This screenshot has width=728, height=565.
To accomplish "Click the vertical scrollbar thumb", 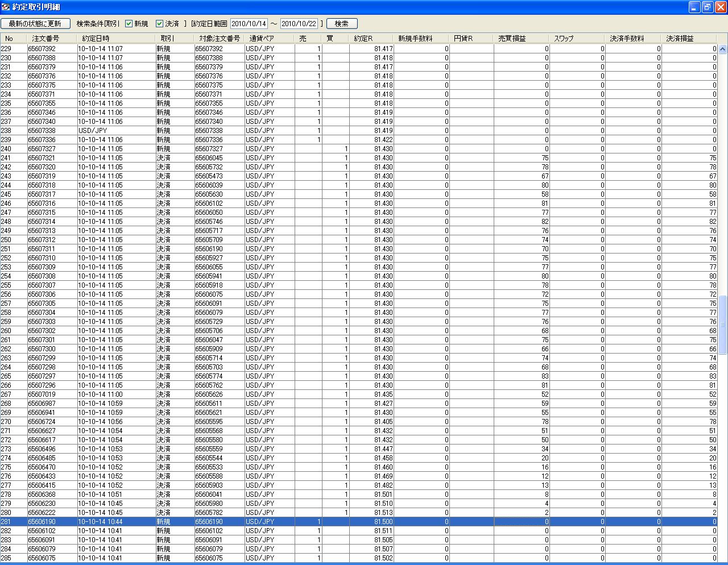I will 722,325.
